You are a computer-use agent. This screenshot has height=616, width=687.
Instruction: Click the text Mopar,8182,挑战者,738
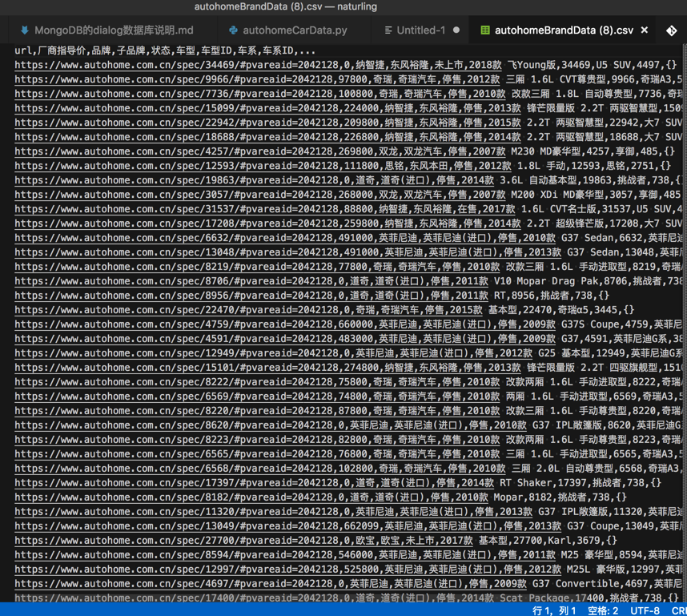pos(554,497)
